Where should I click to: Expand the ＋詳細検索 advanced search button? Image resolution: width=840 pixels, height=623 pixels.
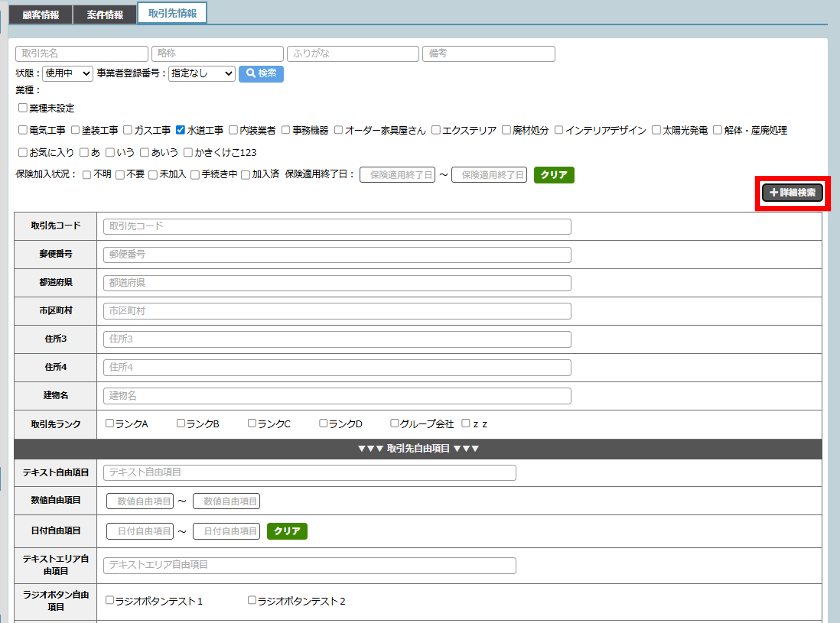click(792, 193)
